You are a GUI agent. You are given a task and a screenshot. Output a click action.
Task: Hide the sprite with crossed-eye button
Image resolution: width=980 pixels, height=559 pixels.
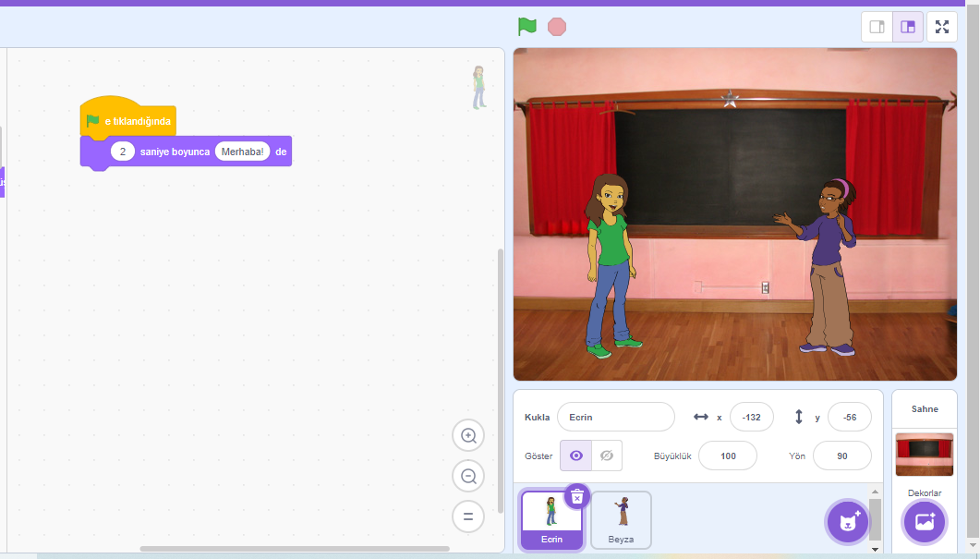pyautogui.click(x=606, y=456)
